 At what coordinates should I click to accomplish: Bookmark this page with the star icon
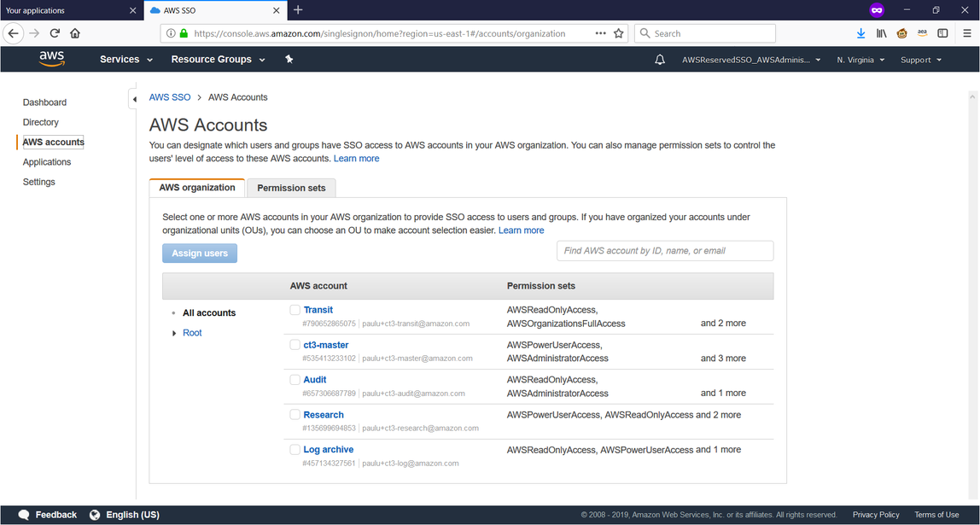[619, 33]
